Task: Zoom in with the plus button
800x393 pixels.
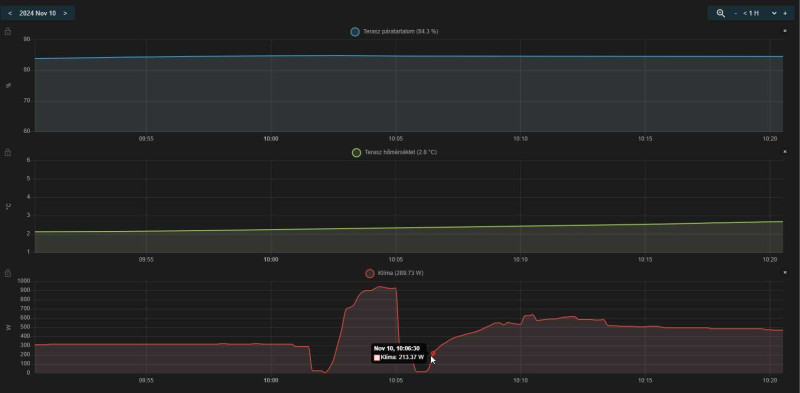Action: (x=785, y=13)
